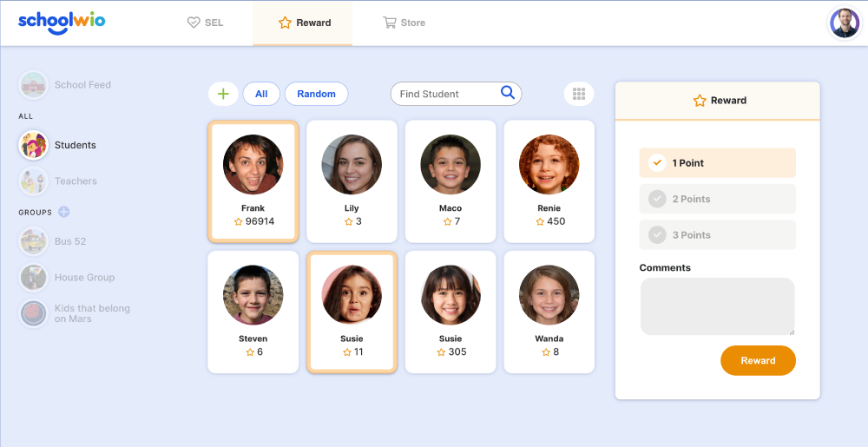Image resolution: width=868 pixels, height=447 pixels.
Task: Choose the 3 Points option
Action: [x=717, y=235]
